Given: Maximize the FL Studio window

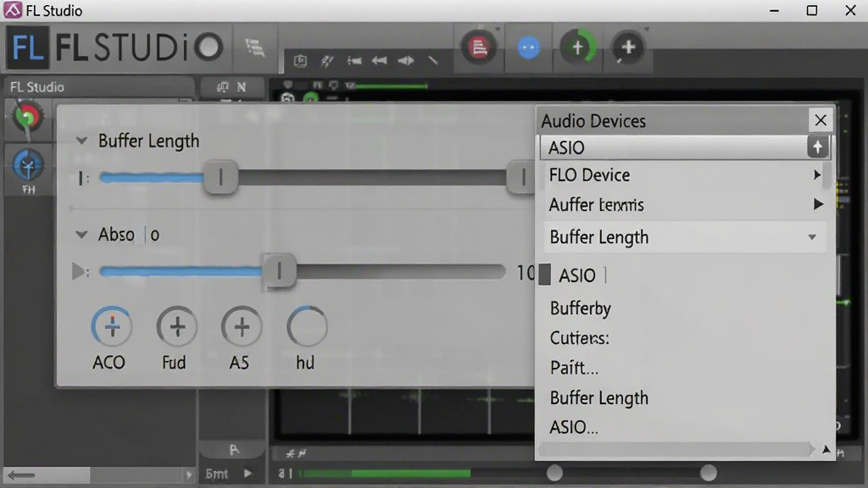Looking at the screenshot, I should tap(812, 10).
